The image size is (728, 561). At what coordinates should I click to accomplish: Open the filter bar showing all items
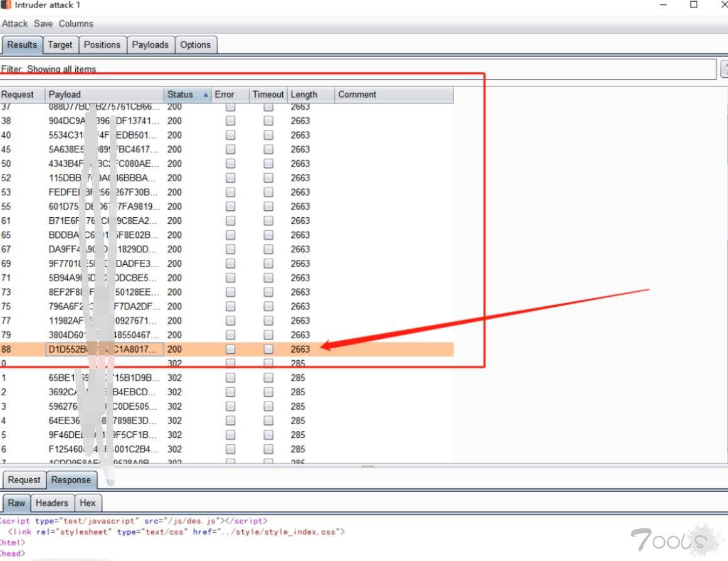pyautogui.click(x=359, y=69)
